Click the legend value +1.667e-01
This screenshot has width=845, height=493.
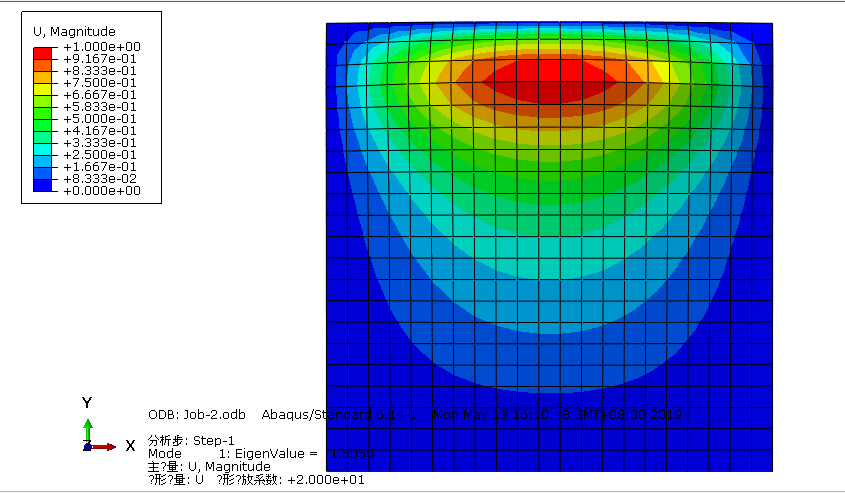pos(100,167)
